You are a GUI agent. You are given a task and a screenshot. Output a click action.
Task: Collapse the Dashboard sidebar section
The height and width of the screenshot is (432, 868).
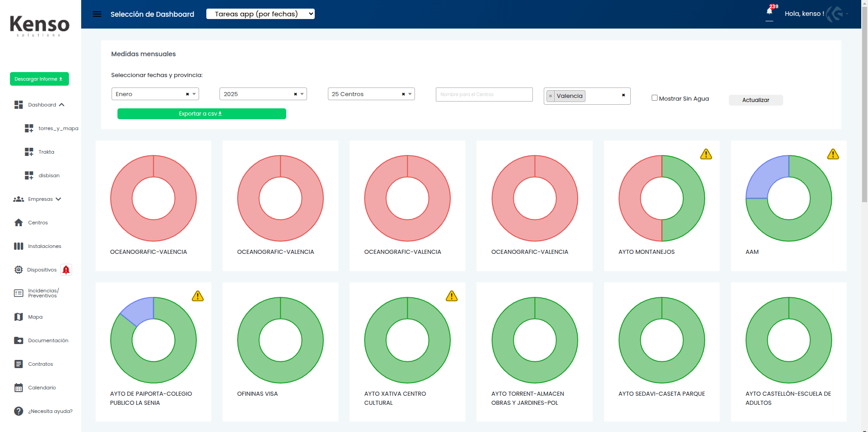[62, 105]
